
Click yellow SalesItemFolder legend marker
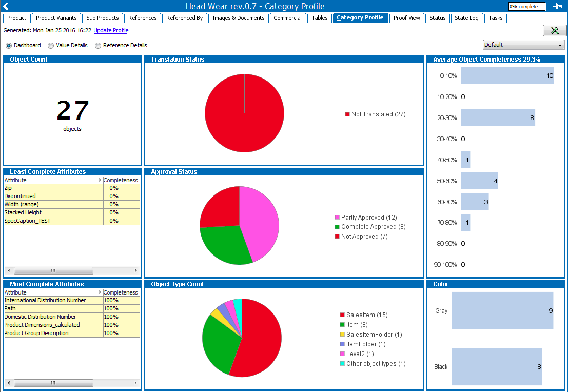(342, 335)
